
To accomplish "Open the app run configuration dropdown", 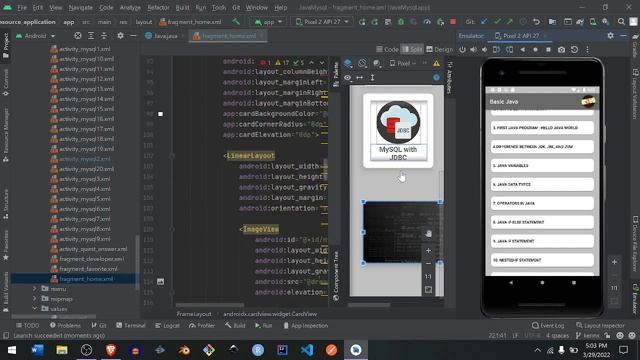I will pyautogui.click(x=268, y=22).
